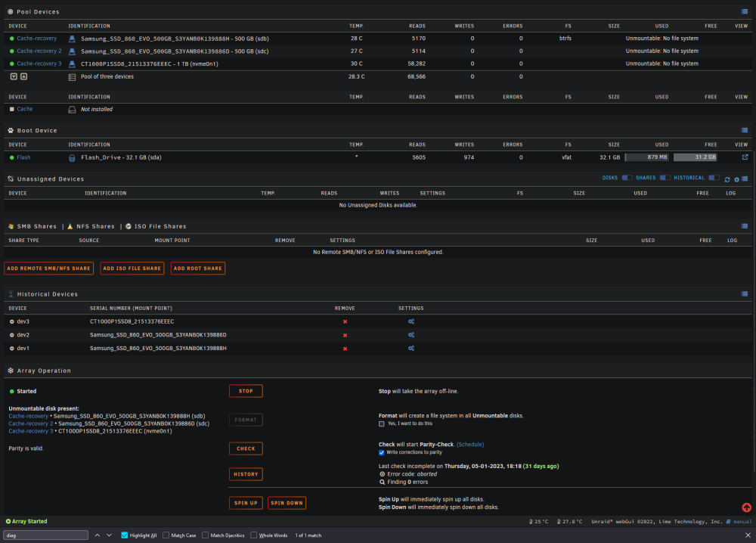
Task: Open settings gears for dev2 historical device
Action: tap(411, 335)
